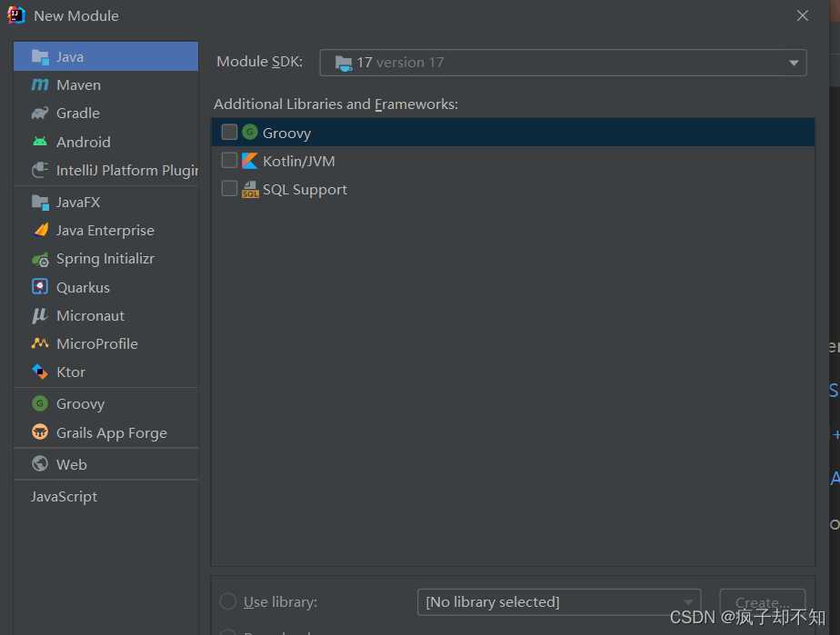Image resolution: width=840 pixels, height=635 pixels.
Task: Click the MicroProfile label
Action: pyautogui.click(x=97, y=343)
